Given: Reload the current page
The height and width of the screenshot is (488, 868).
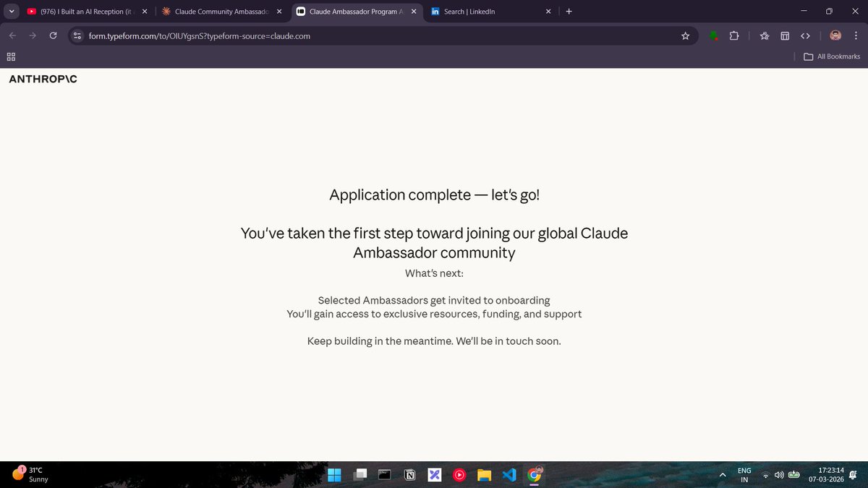Looking at the screenshot, I should tap(53, 35).
